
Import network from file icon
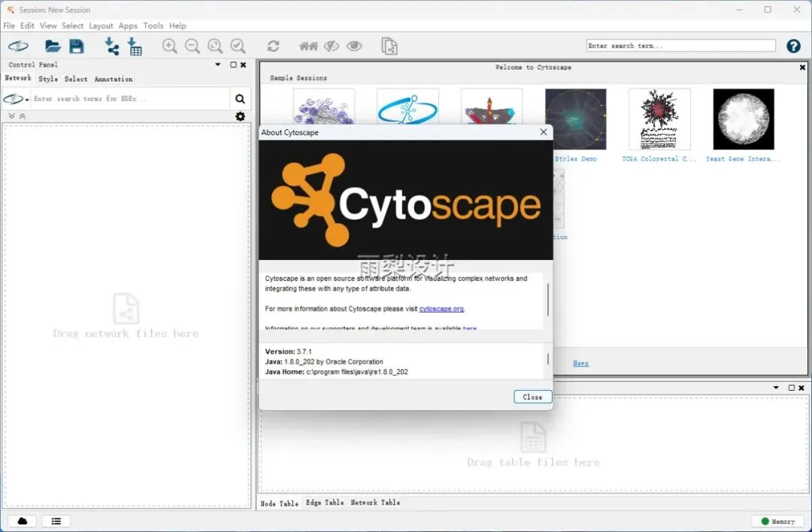point(111,46)
